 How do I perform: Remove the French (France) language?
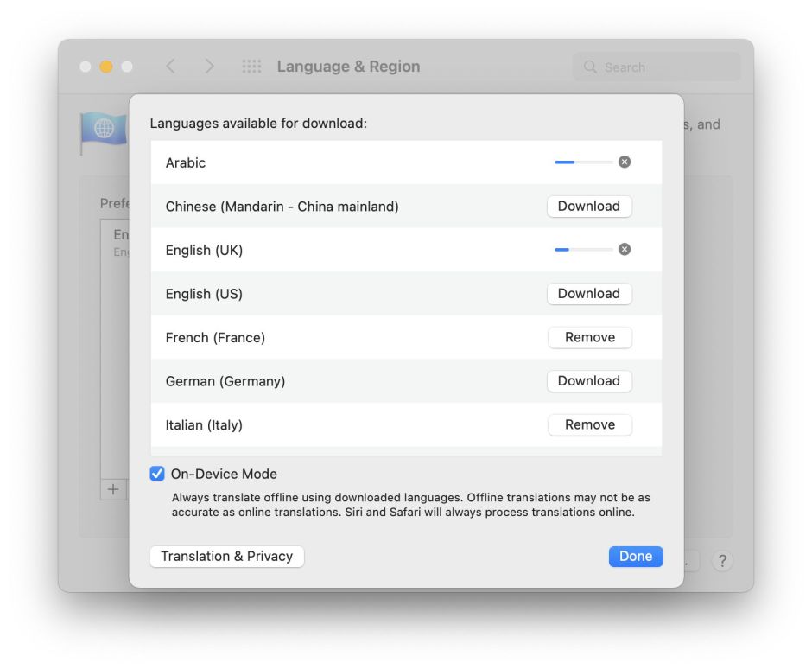pyautogui.click(x=589, y=338)
